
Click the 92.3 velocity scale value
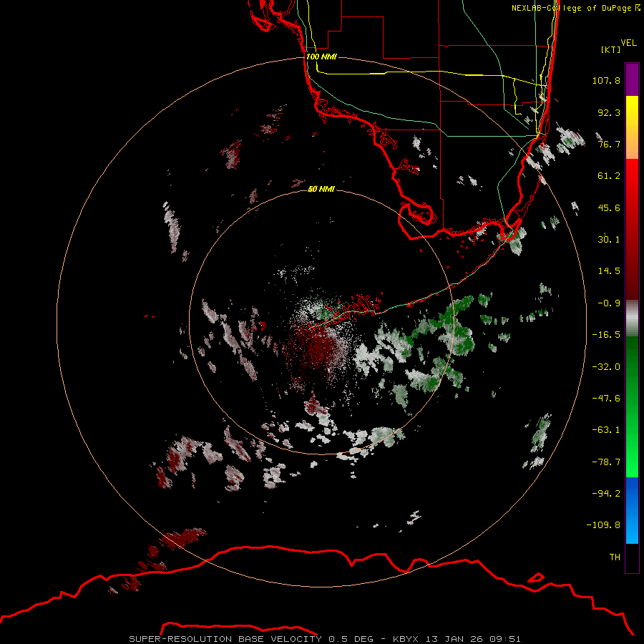click(x=609, y=112)
